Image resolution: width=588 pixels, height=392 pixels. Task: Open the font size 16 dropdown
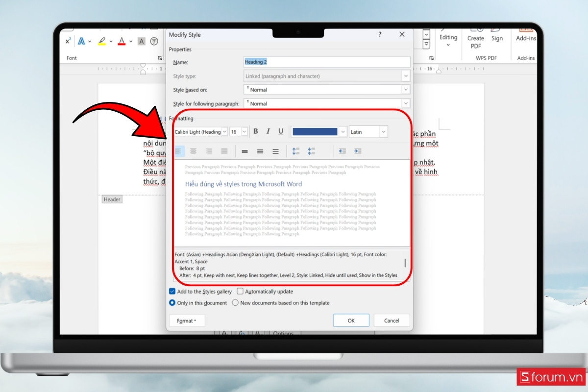244,132
